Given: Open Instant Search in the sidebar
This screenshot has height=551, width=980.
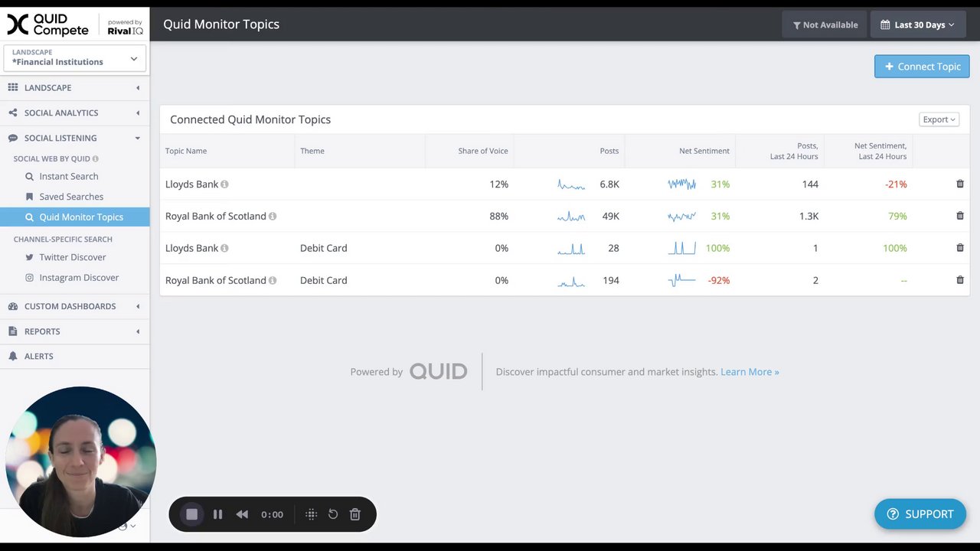Looking at the screenshot, I should click(x=69, y=176).
